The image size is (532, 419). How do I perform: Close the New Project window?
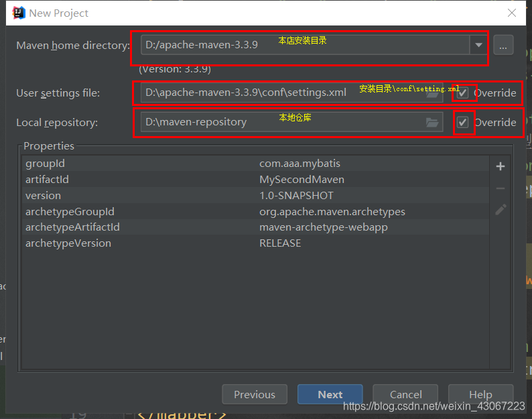(x=512, y=13)
